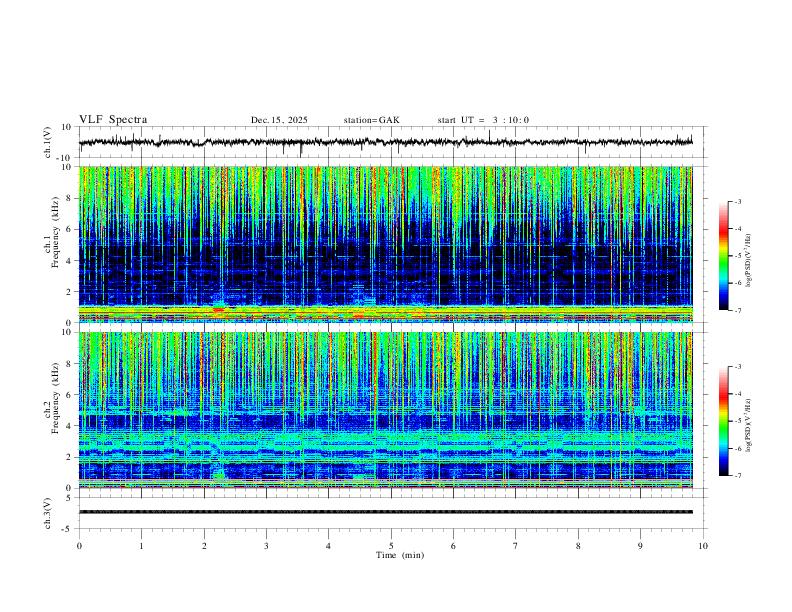Viewport: 792px width, 612px height.
Task: Click the ch.2 spectrogram panel
Action: tap(385, 410)
